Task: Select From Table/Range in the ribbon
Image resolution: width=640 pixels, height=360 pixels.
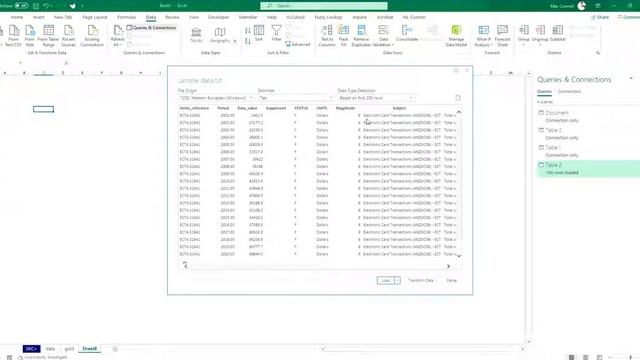Action: 49,36
